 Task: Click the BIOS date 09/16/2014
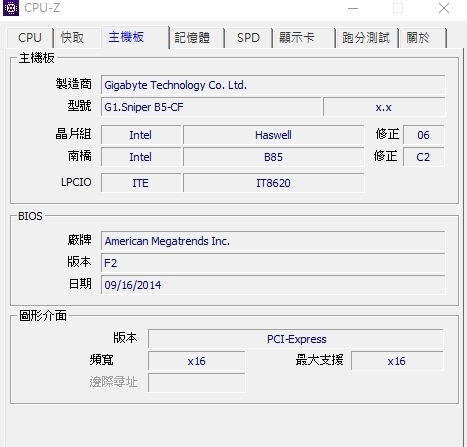273,285
